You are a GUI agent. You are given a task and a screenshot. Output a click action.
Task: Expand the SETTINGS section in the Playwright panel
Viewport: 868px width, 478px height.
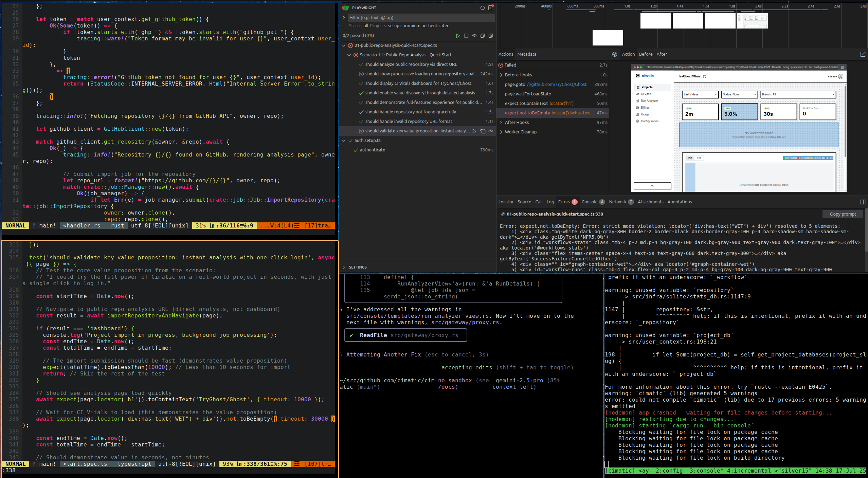click(358, 267)
